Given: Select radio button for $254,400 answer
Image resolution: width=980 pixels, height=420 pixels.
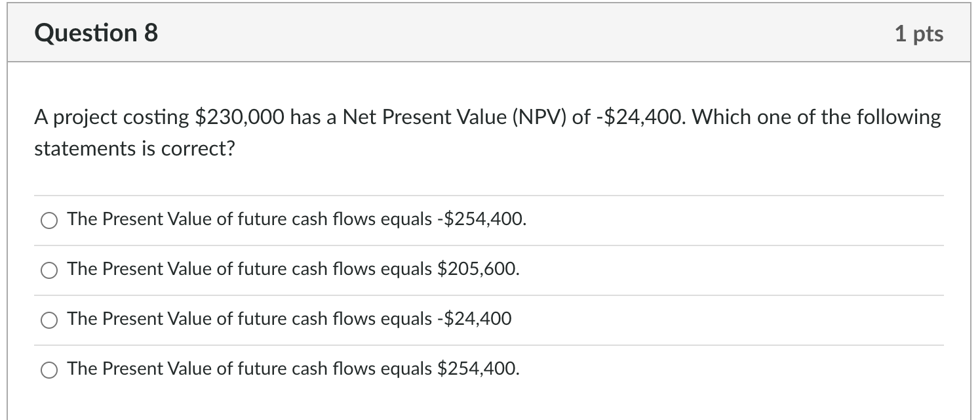Looking at the screenshot, I should (49, 369).
